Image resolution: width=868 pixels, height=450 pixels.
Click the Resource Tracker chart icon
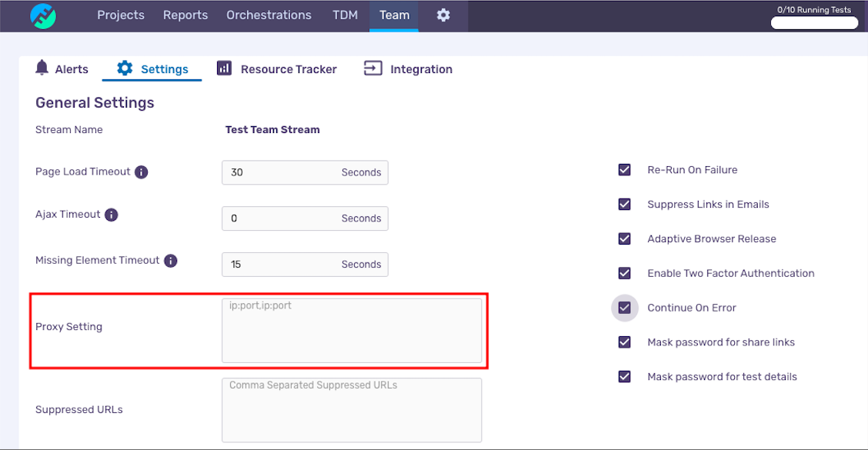224,68
